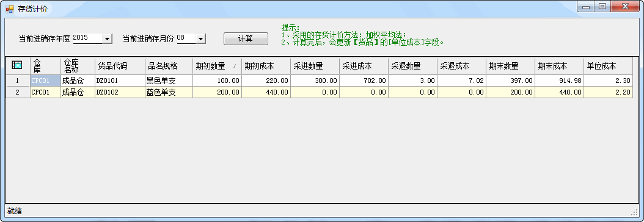
Task: Click the grid selector icon in table corner
Action: click(17, 65)
